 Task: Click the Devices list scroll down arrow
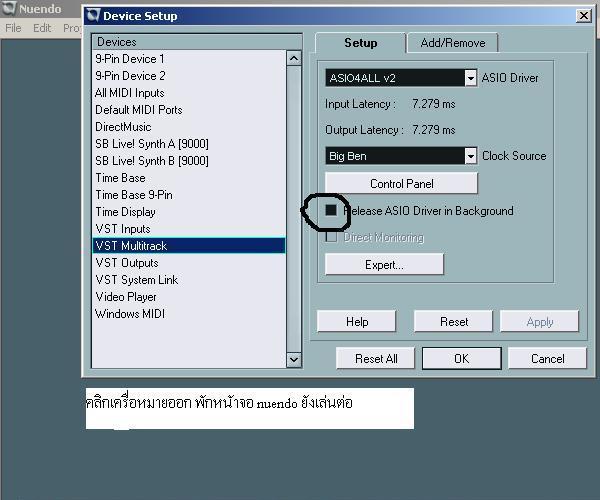pos(294,360)
